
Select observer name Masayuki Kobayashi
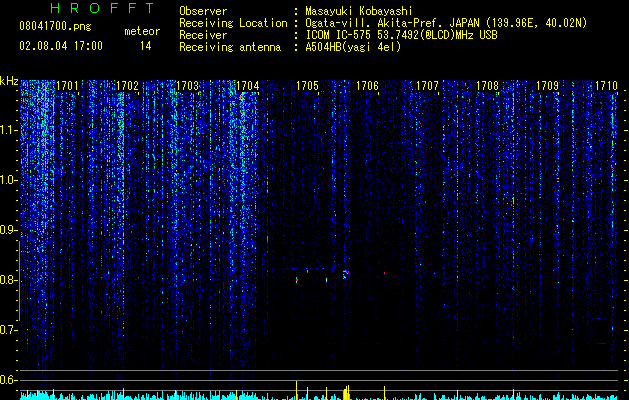coord(359,11)
